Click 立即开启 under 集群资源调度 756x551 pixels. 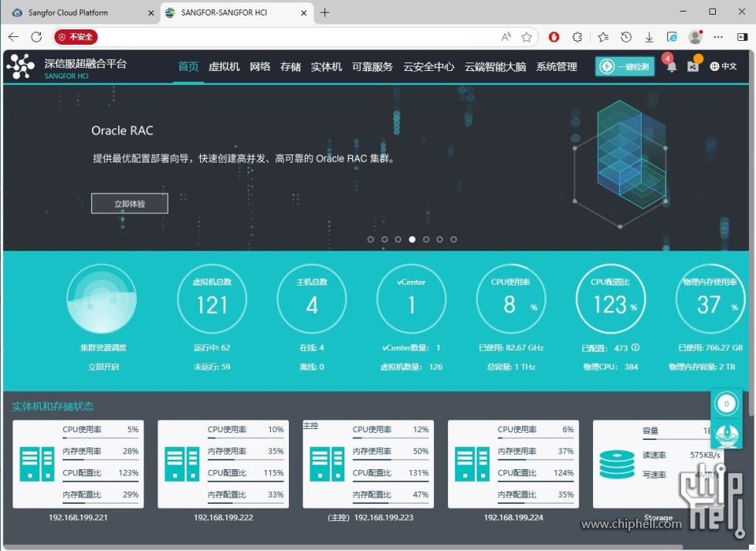[103, 367]
